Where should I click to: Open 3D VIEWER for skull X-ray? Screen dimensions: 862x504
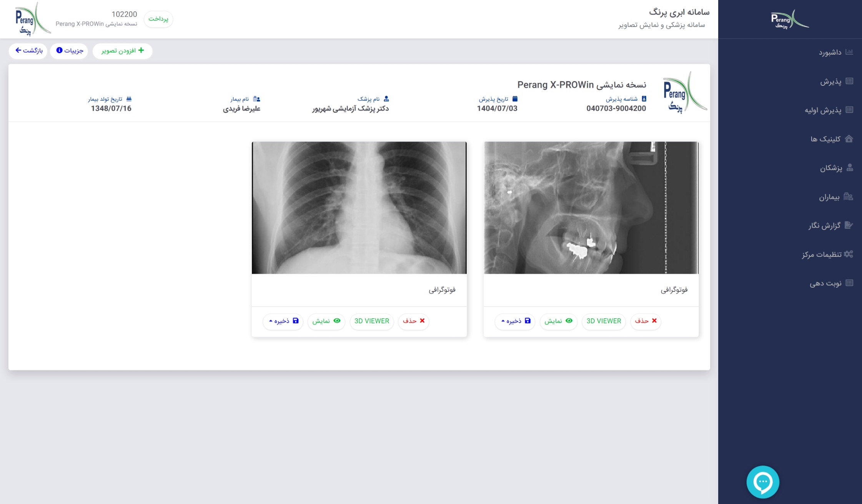[x=603, y=321]
